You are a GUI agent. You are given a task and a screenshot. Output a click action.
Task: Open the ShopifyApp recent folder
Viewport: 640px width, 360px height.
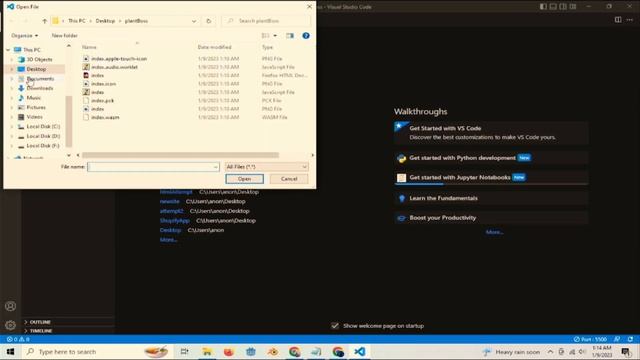click(x=175, y=221)
